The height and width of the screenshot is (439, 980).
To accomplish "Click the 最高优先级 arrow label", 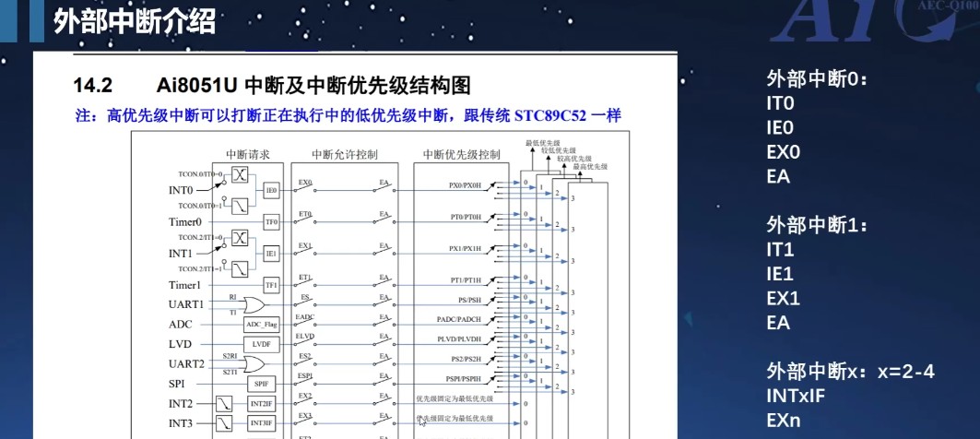I will (x=590, y=166).
